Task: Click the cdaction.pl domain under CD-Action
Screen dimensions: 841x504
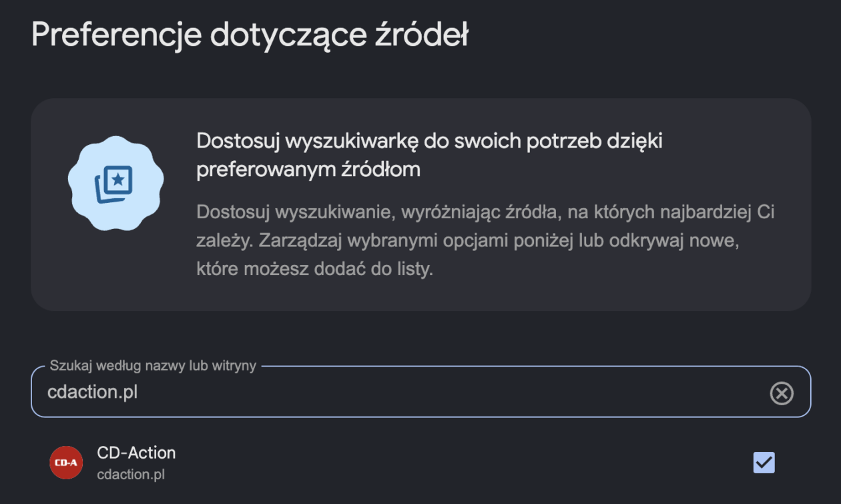Action: [x=131, y=475]
